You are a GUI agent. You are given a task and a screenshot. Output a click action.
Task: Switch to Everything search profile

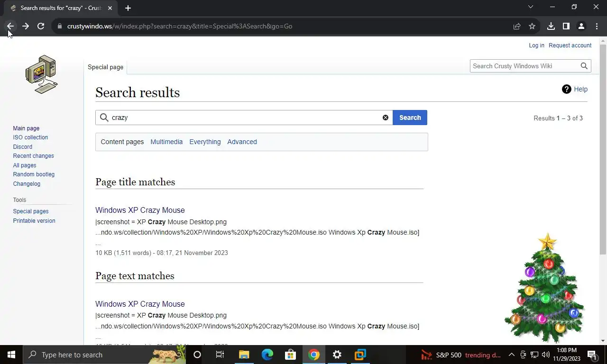pos(205,142)
